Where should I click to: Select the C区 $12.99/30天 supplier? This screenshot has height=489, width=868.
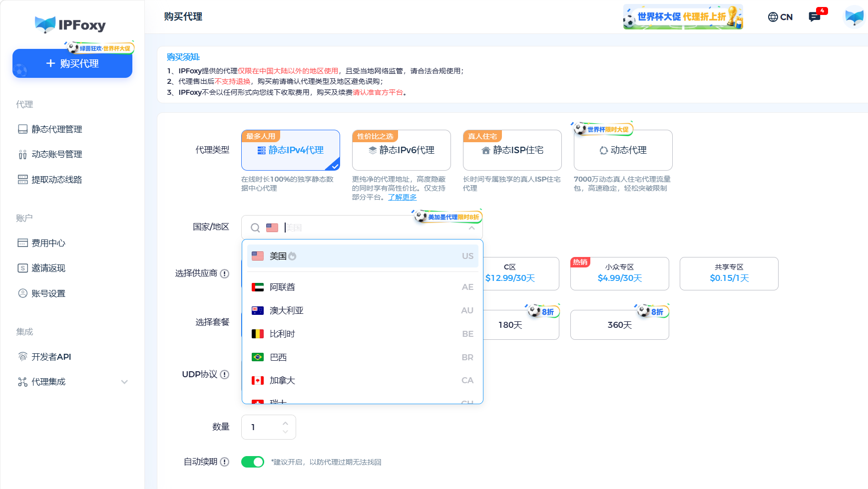point(521,273)
